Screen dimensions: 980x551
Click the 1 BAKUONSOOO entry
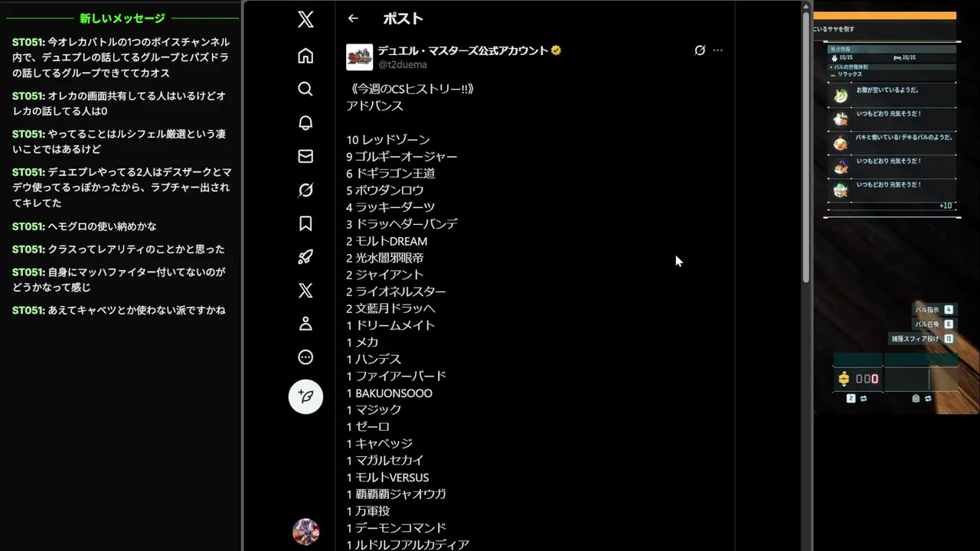click(x=389, y=393)
